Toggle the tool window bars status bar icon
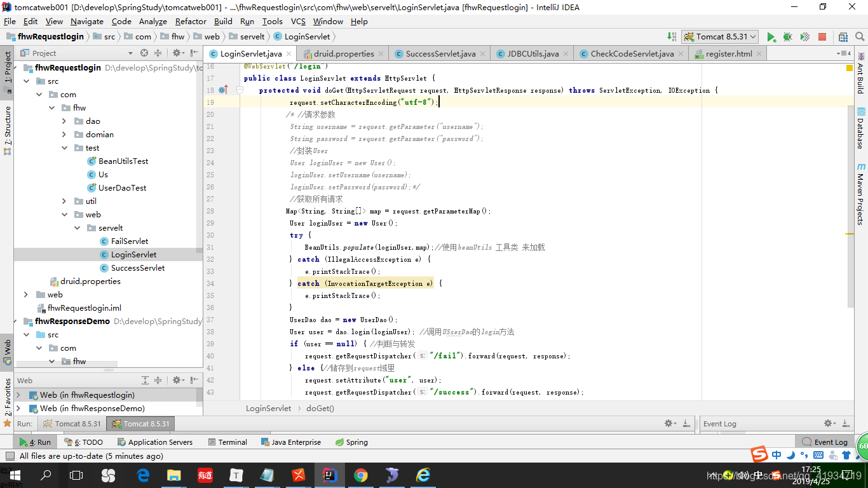Viewport: 868px width, 488px height. [9, 456]
